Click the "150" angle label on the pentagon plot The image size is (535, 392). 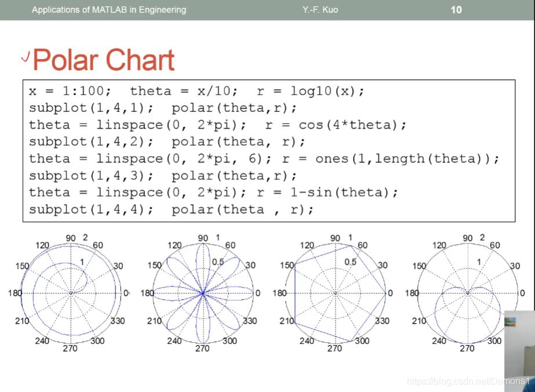pyautogui.click(x=287, y=266)
